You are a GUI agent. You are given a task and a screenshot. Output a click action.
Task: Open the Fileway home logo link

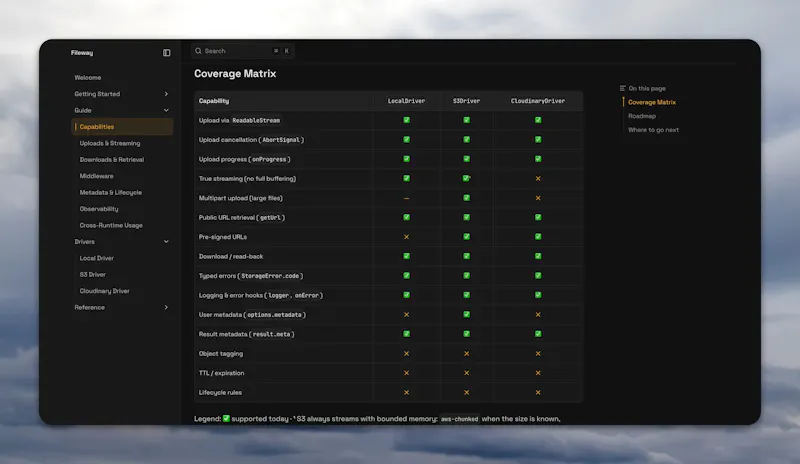click(82, 53)
